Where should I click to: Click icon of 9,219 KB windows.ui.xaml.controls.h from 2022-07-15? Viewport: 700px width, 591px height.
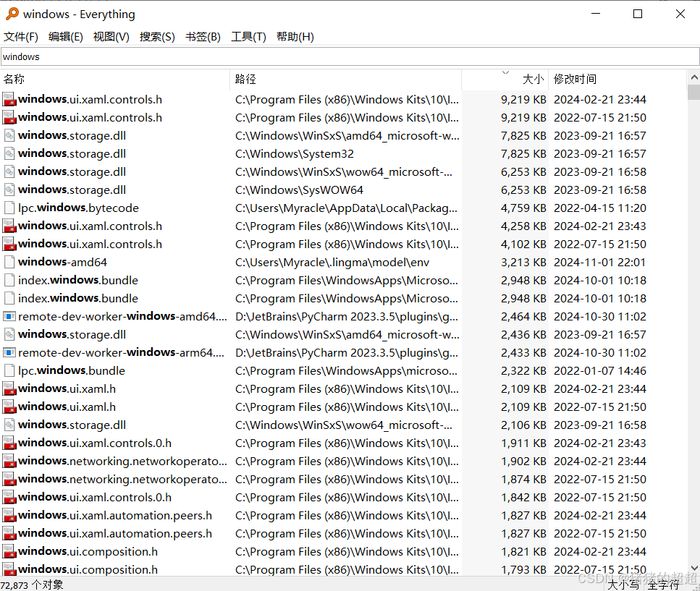(9, 117)
